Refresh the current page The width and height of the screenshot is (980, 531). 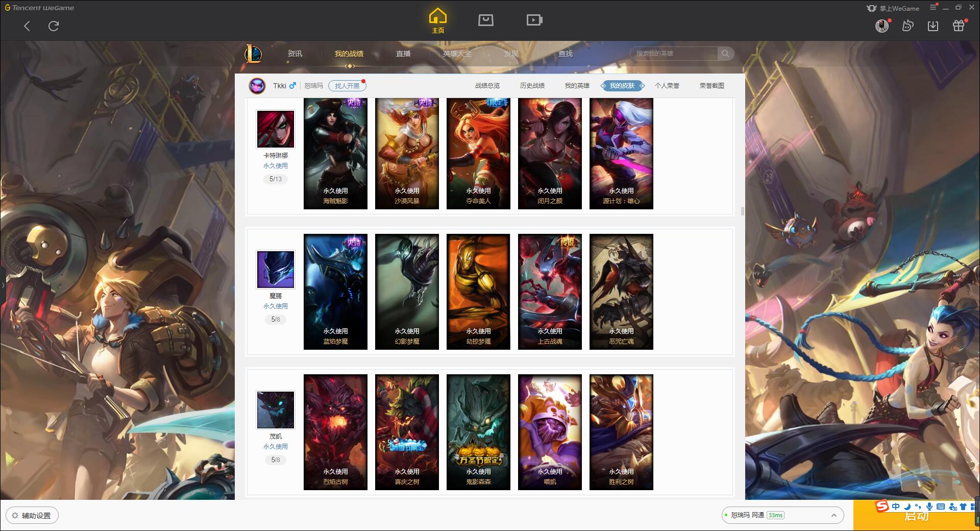click(x=54, y=26)
